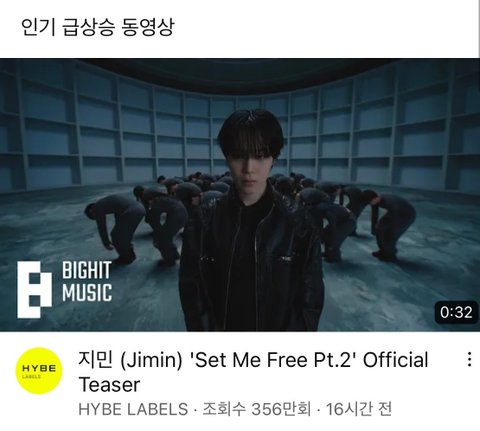Open the HYBE LABELS yellow channel avatar
Screen dimensions: 480x431
(39, 371)
